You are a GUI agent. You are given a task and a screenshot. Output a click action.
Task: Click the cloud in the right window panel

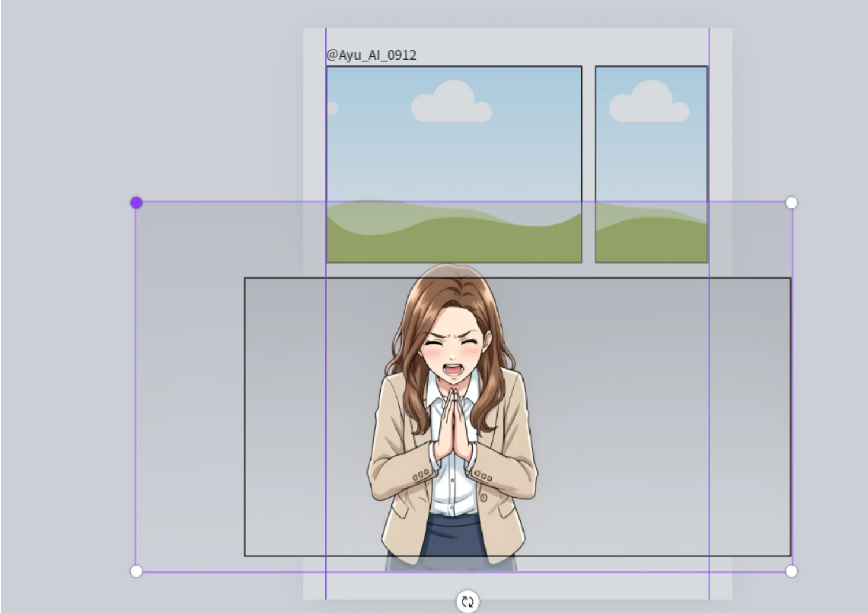649,103
